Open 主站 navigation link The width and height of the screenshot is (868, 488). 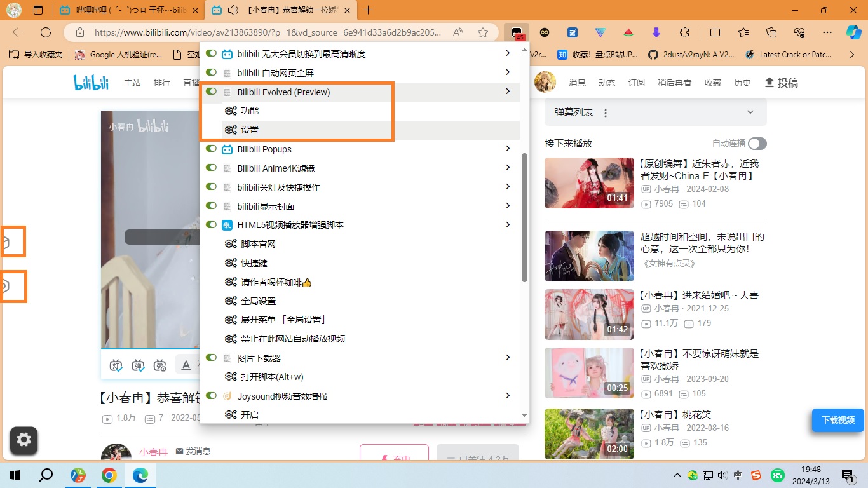[132, 83]
